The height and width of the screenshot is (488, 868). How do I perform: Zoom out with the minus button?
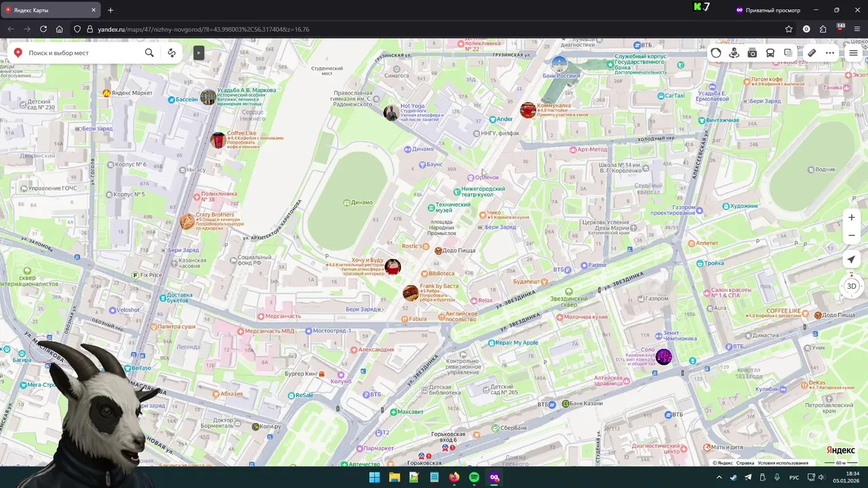852,235
